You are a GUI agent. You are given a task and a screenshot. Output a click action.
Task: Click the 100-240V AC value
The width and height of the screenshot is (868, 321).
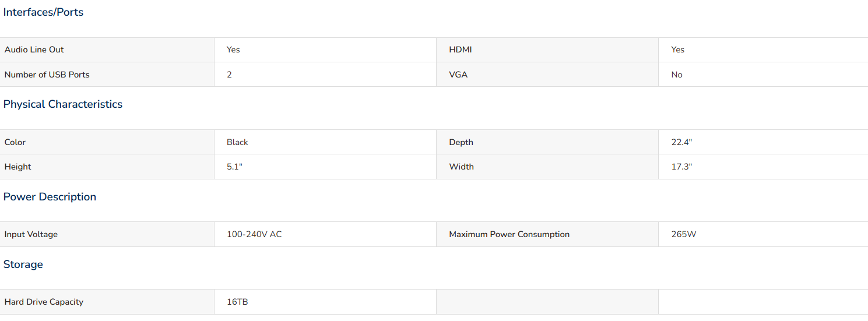[x=254, y=234]
